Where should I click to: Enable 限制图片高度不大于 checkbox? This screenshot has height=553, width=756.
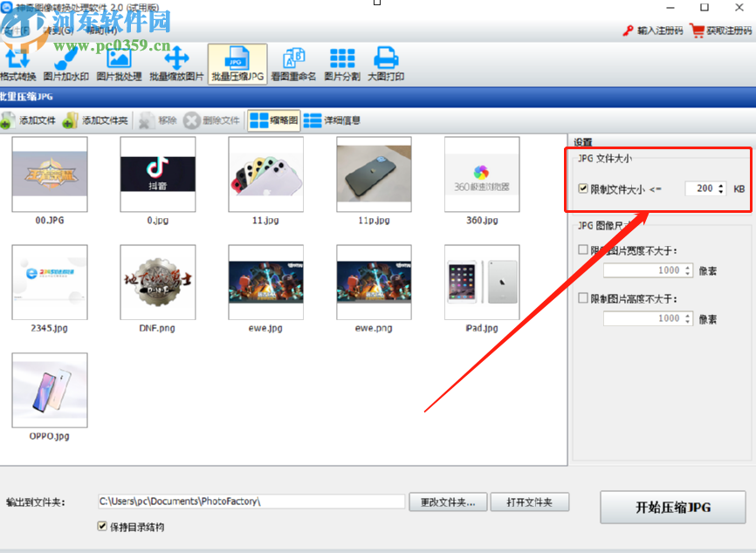pyautogui.click(x=583, y=297)
